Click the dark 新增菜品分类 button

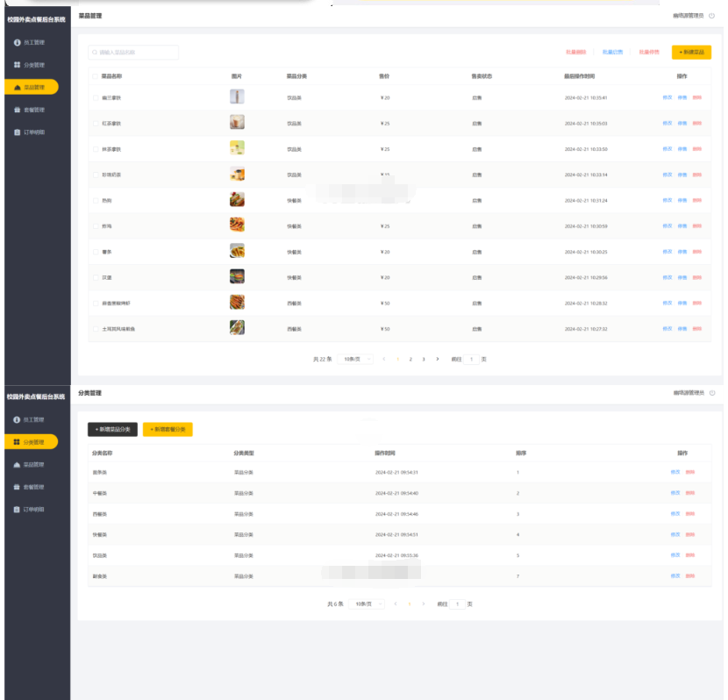[112, 429]
